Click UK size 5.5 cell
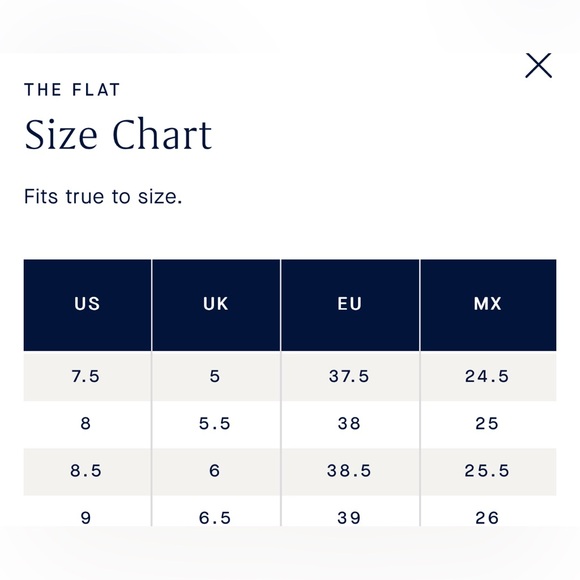Image resolution: width=580 pixels, height=580 pixels. (x=216, y=424)
